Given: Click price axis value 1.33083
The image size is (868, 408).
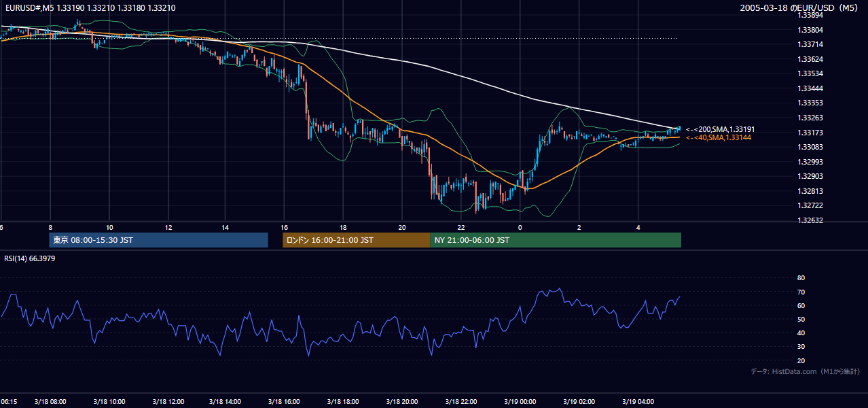Looking at the screenshot, I should (810, 147).
